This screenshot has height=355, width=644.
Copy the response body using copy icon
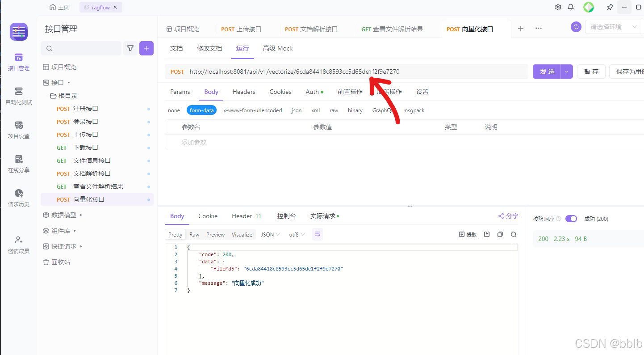click(x=500, y=234)
